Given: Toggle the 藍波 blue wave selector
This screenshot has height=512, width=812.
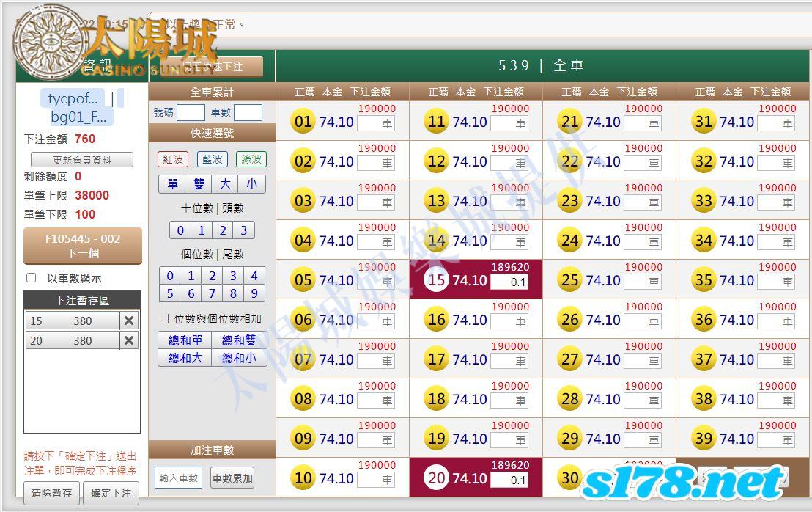Looking at the screenshot, I should (x=213, y=159).
